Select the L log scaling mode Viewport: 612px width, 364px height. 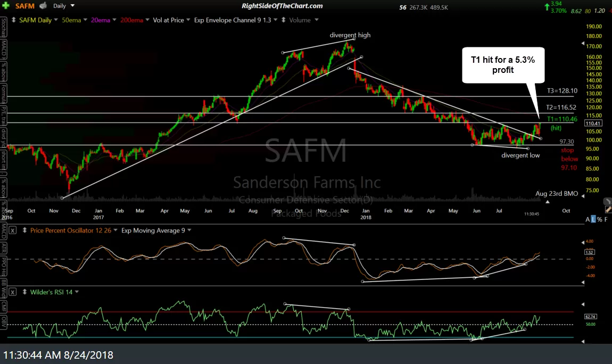[593, 220]
